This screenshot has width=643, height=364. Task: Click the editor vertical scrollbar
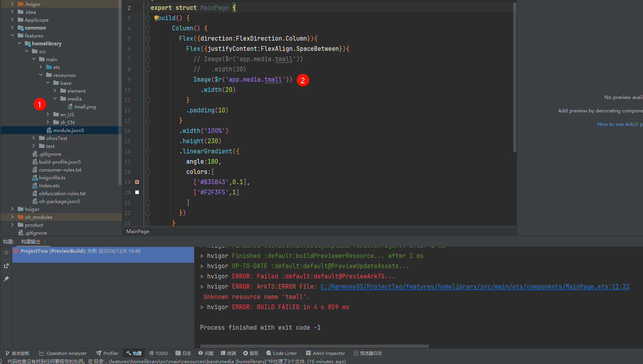pyautogui.click(x=514, y=78)
